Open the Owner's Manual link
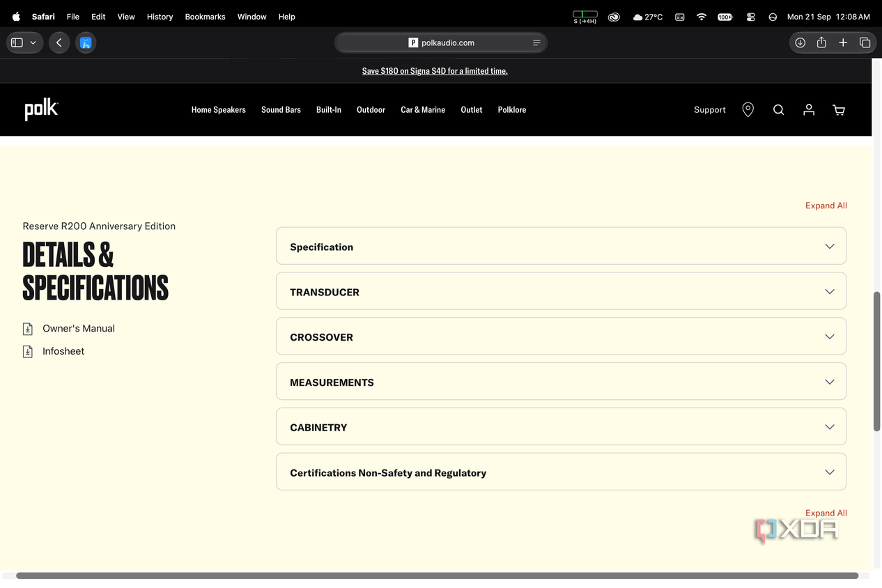The height and width of the screenshot is (588, 882). (79, 329)
